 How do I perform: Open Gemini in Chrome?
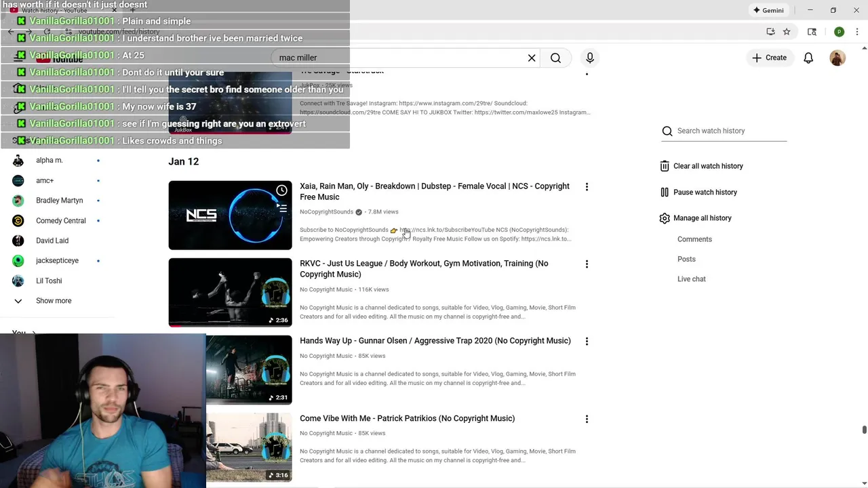768,10
